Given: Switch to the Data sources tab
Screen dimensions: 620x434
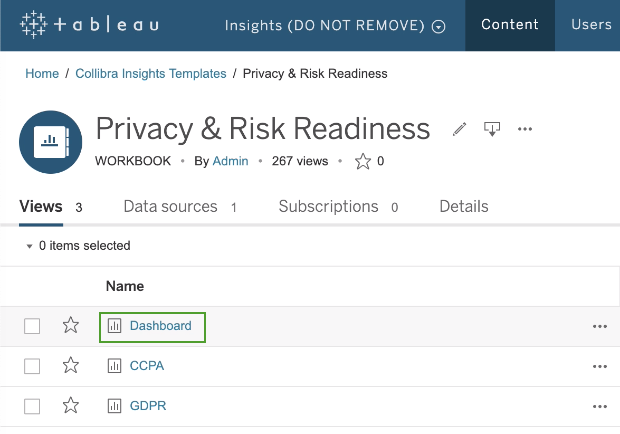Looking at the screenshot, I should pyautogui.click(x=170, y=207).
